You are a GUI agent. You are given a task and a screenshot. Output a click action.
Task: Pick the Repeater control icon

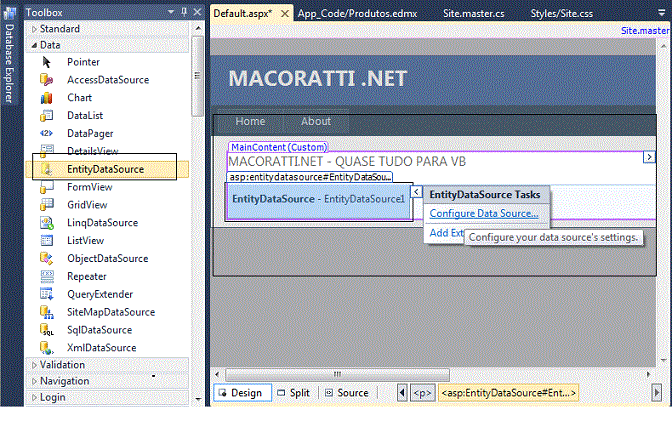click(47, 277)
